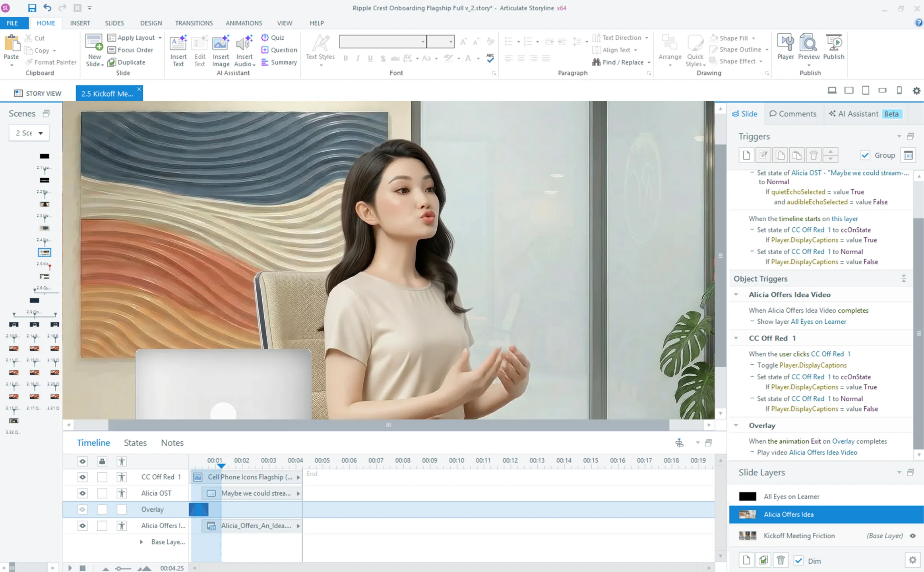Duplicate the selected slide layer
The width and height of the screenshot is (924, 572).
(x=763, y=560)
